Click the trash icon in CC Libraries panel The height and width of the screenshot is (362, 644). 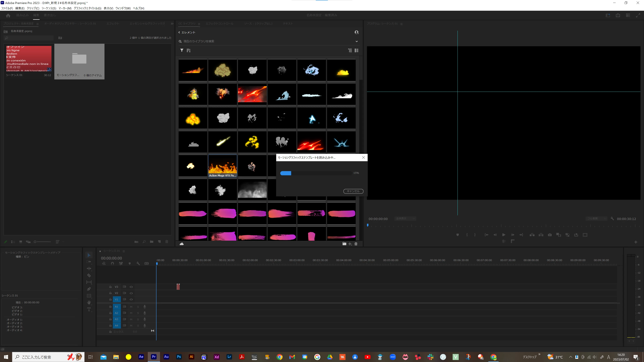pyautogui.click(x=356, y=244)
